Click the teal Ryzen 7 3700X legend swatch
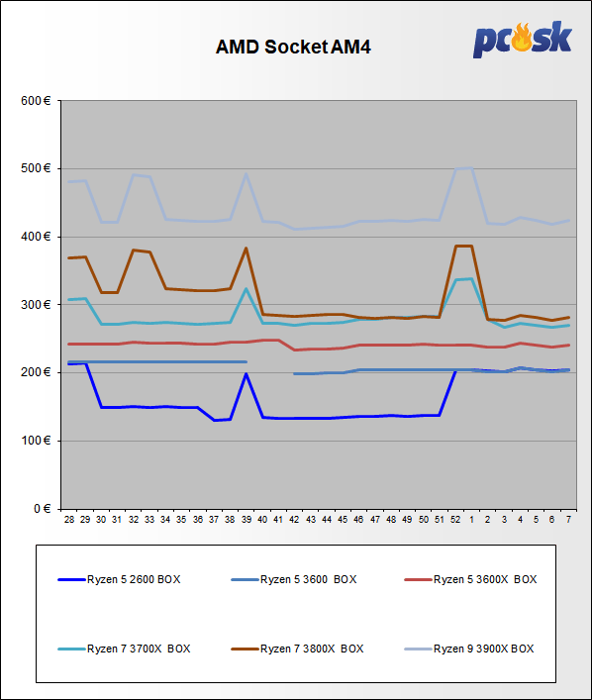Viewport: 592px width, 700px height. tap(71, 650)
